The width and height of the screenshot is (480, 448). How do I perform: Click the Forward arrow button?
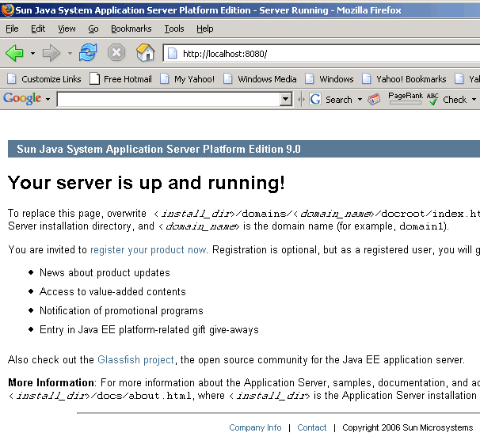pos(51,53)
